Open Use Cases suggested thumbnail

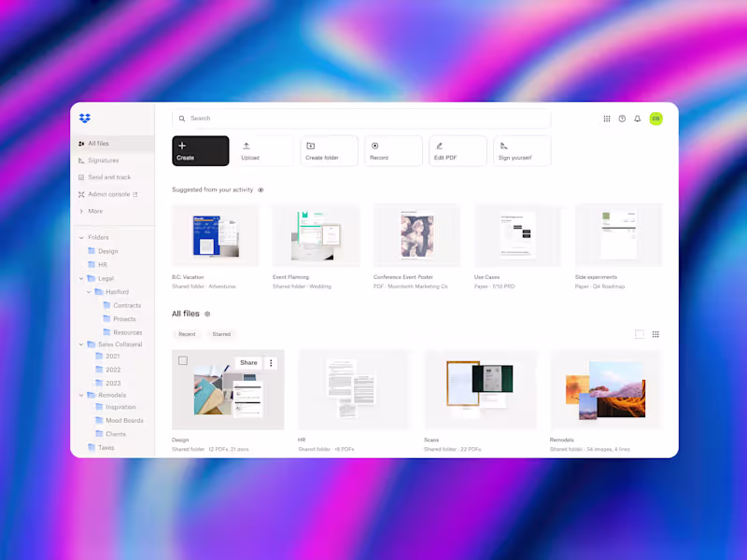tap(517, 235)
